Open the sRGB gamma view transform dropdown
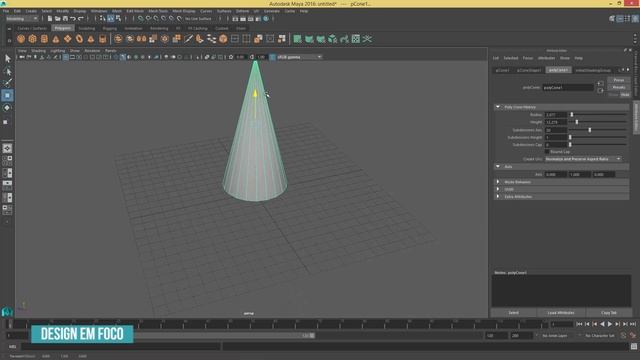Viewport: 640px width, 360px height. pos(300,57)
